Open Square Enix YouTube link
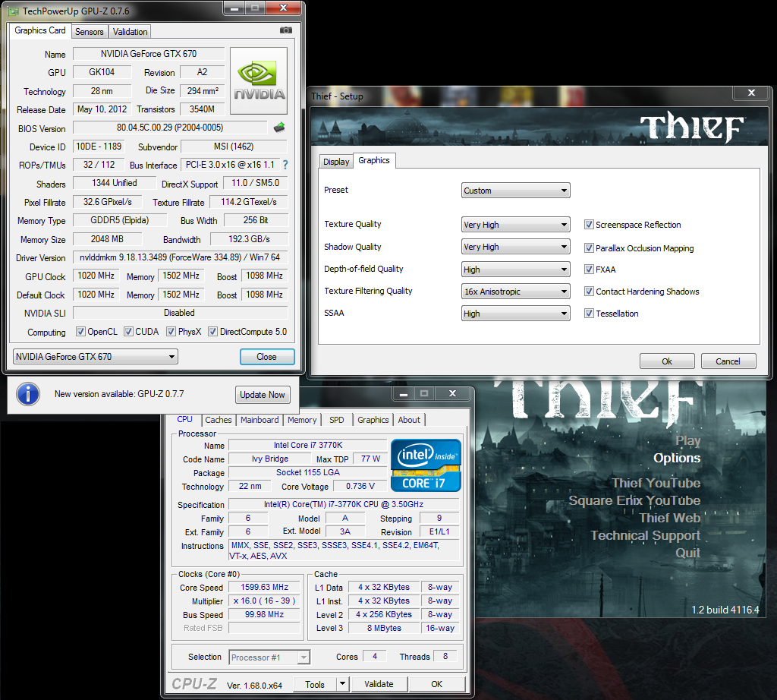Screen dimensions: 777x700 point(635,500)
